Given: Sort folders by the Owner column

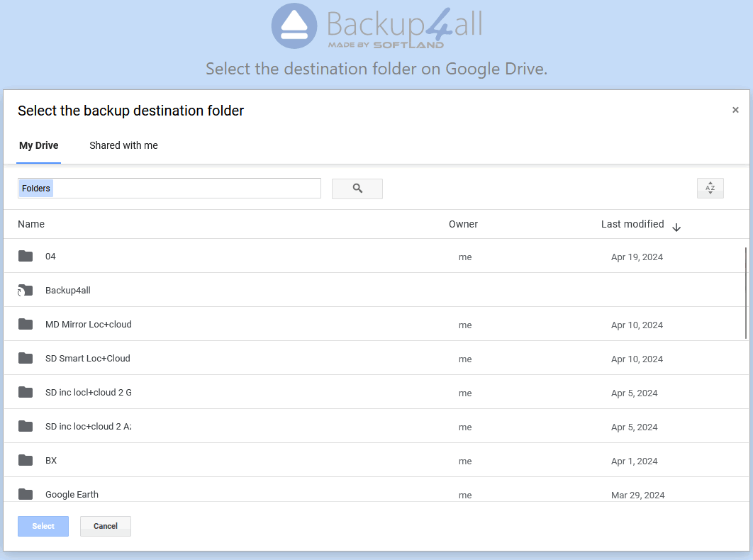Looking at the screenshot, I should (463, 224).
